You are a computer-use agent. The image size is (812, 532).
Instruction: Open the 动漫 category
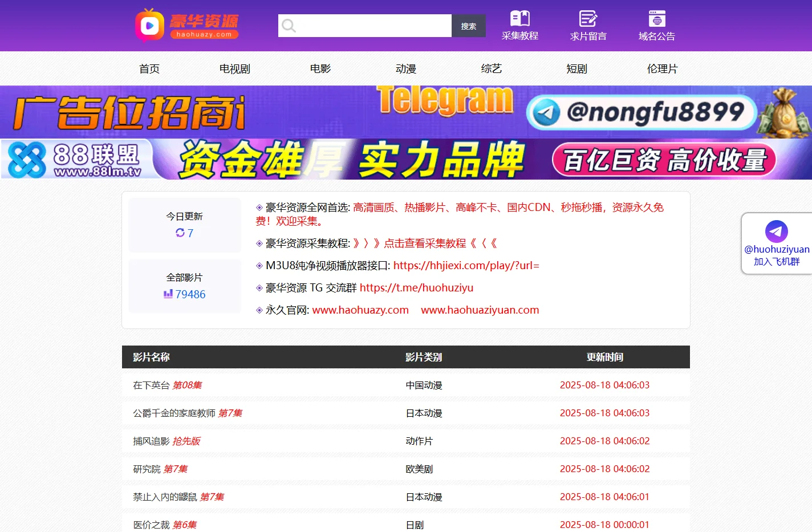[406, 68]
